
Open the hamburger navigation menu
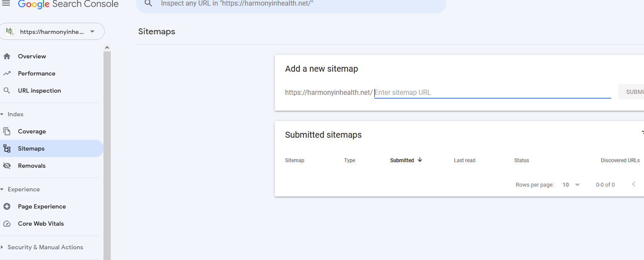click(x=6, y=3)
